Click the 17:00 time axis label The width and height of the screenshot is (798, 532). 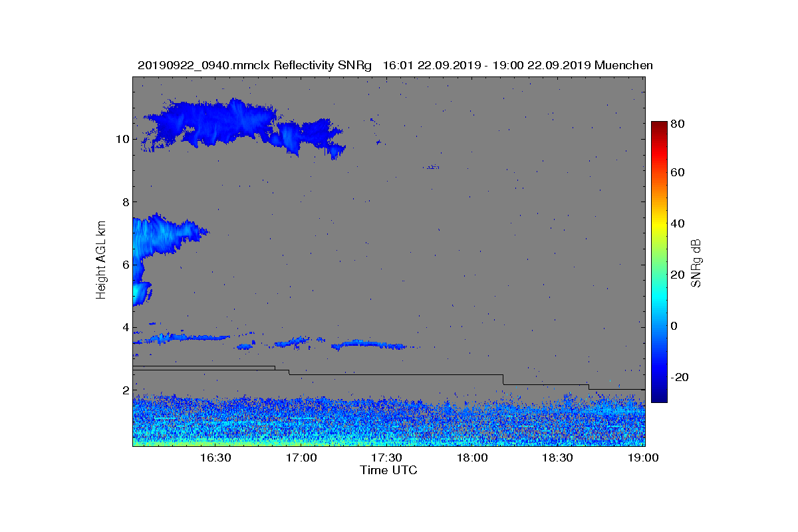tap(301, 458)
